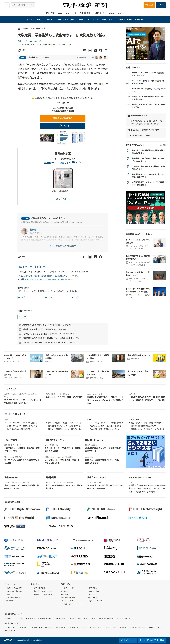
Task: Open LIVE menu item
Action: [60, 13]
